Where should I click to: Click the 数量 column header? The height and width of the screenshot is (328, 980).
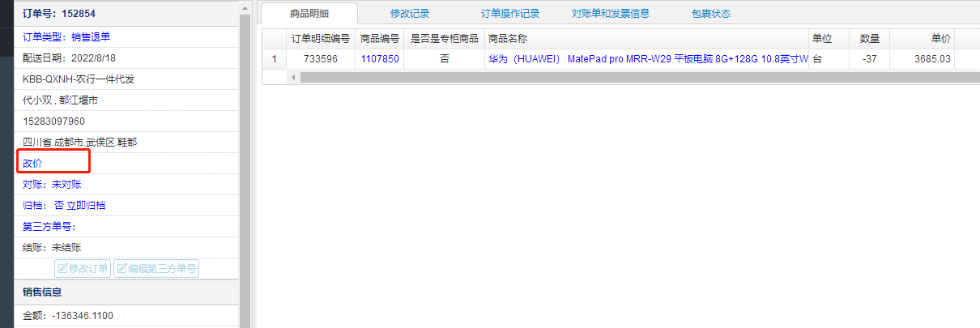click(x=869, y=38)
